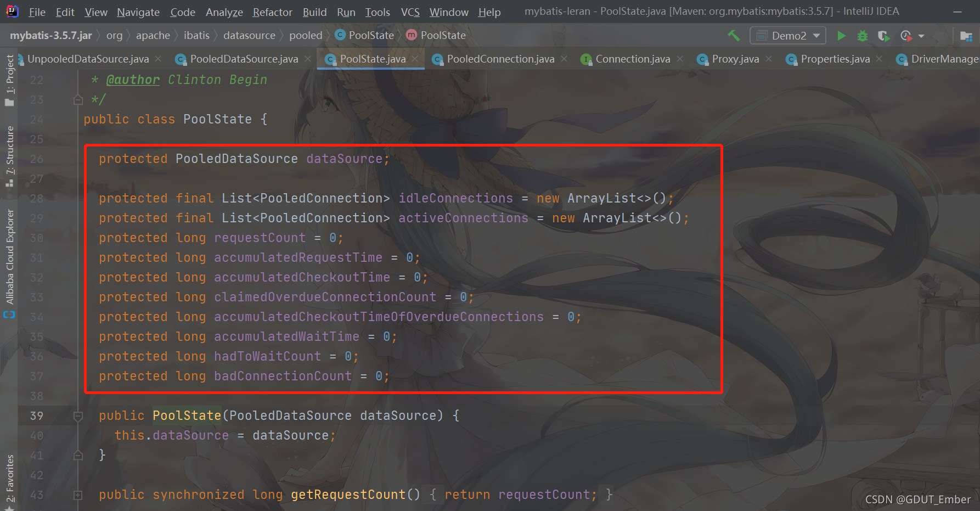This screenshot has height=511, width=980.
Task: Click the datasource breadcrumb
Action: [249, 36]
